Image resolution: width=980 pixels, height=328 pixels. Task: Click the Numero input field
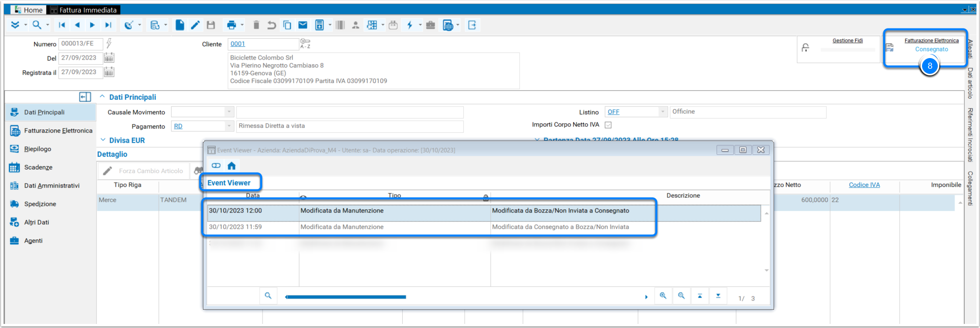80,44
